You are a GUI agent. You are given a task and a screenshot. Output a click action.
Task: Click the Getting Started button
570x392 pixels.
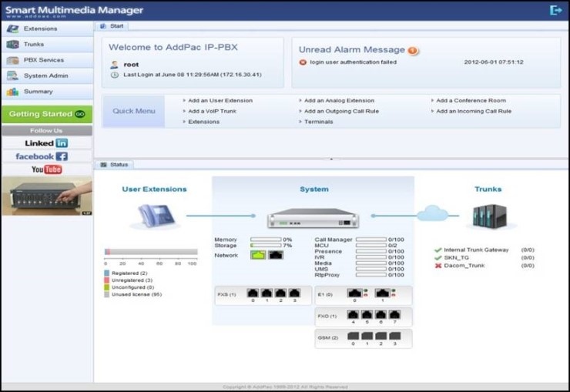pyautogui.click(x=47, y=114)
